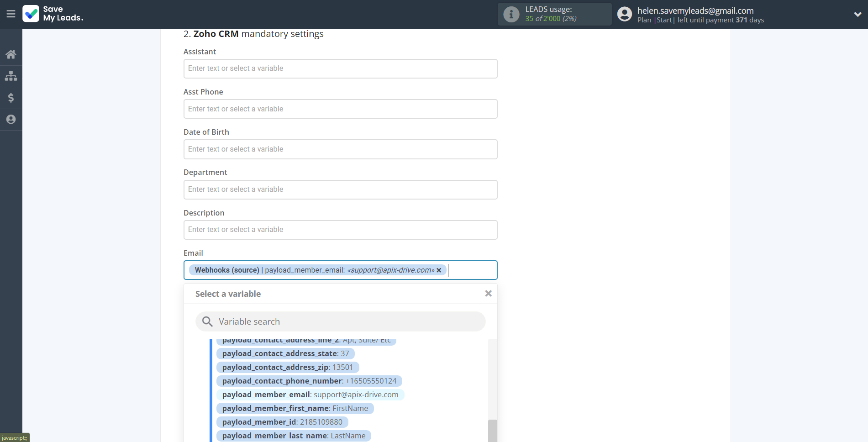
Task: Open the connections sitemap sidebar icon
Action: 11,76
